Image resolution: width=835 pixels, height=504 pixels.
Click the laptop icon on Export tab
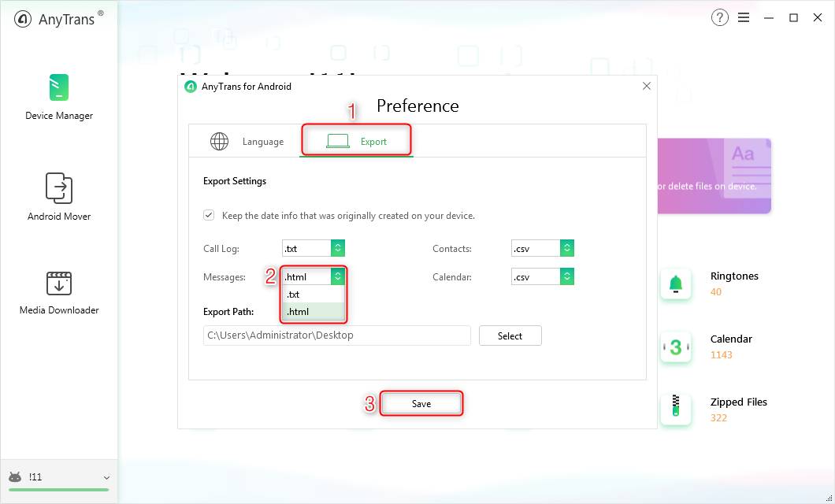[x=338, y=142]
